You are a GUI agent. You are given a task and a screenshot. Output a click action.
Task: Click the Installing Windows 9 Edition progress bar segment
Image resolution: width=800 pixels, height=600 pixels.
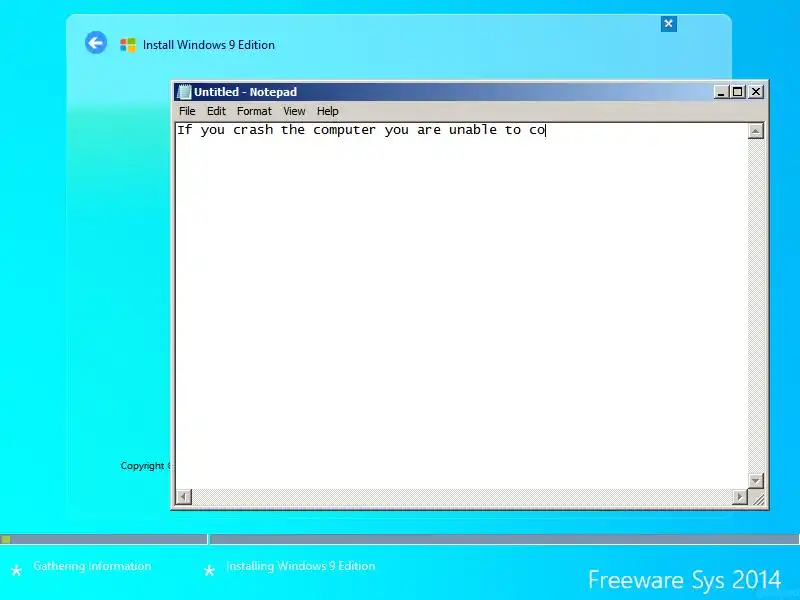point(505,539)
